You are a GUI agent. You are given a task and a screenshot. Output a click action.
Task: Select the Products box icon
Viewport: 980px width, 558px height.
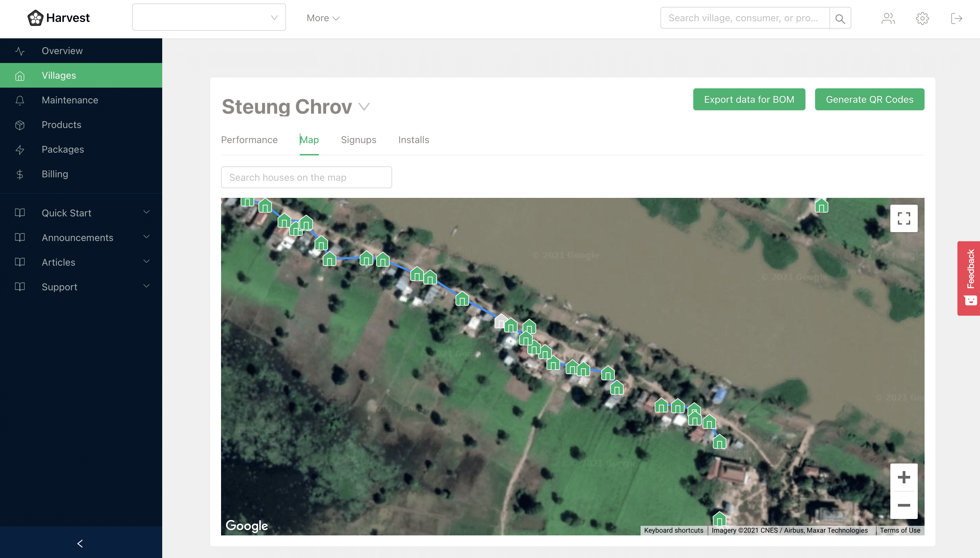click(20, 125)
